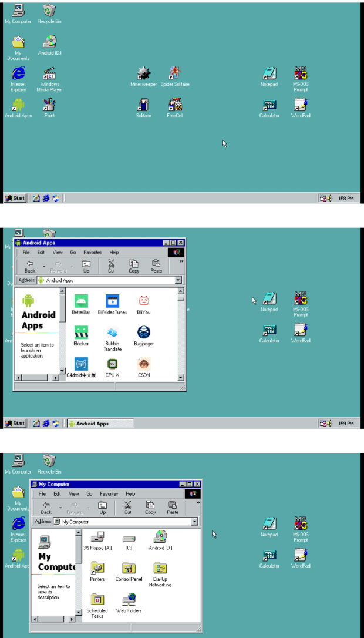Show more toolbar buttons in Android Apps window
The width and height of the screenshot is (364, 638).
pos(181,261)
